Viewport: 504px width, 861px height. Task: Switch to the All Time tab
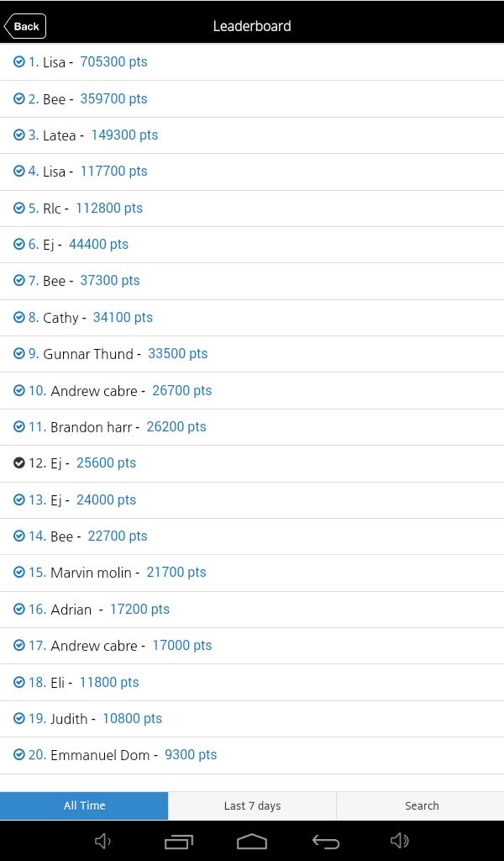coord(84,806)
